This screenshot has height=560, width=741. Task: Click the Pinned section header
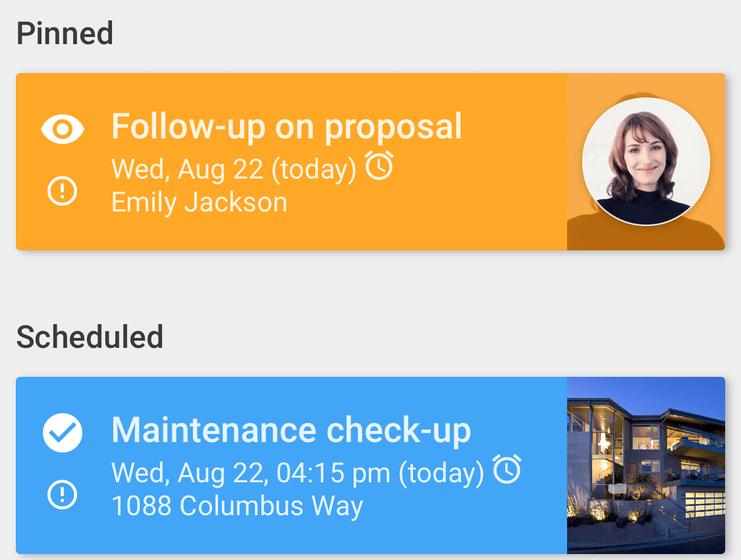pyautogui.click(x=65, y=34)
